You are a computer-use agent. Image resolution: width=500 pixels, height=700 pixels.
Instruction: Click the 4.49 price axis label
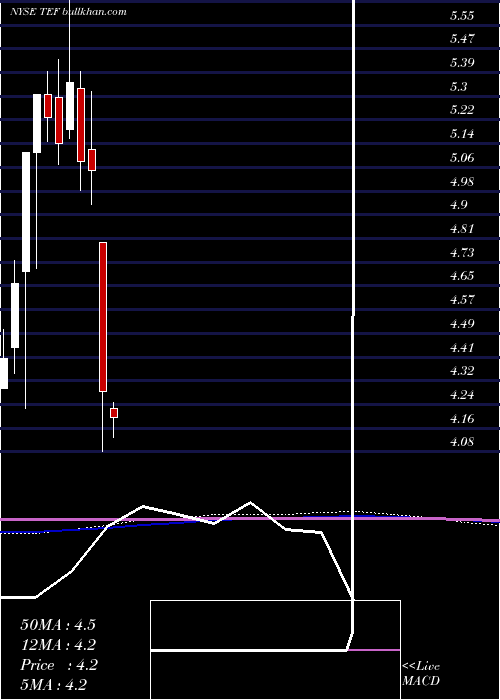(x=462, y=324)
